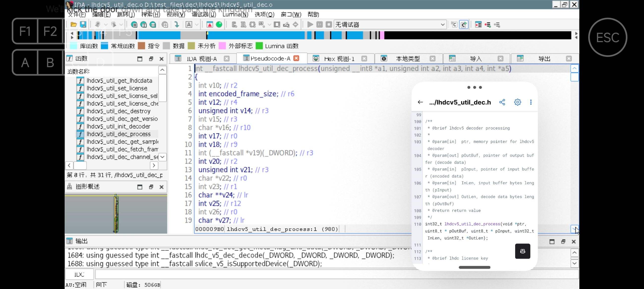Image resolution: width=644 pixels, height=289 pixels.
Task: Open dropdown arrow next to the A text icon
Action: click(x=197, y=24)
